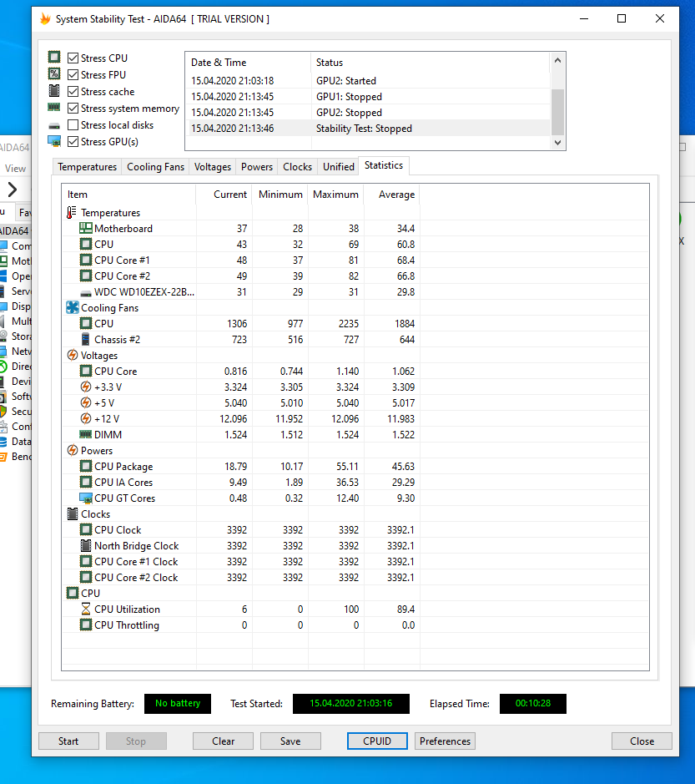Click the Start button

68,741
